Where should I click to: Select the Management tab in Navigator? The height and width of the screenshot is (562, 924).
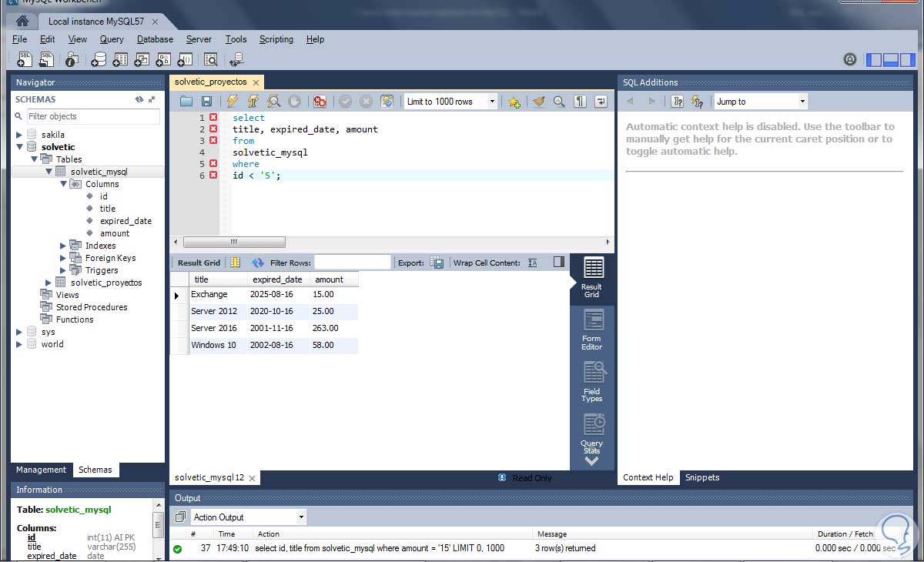tap(42, 470)
